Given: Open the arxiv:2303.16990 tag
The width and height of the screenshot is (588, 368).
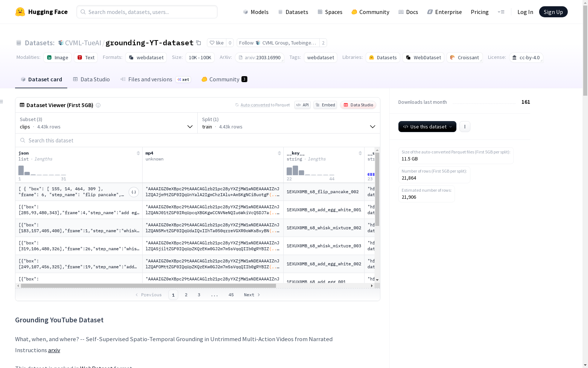Looking at the screenshot, I should (x=259, y=57).
